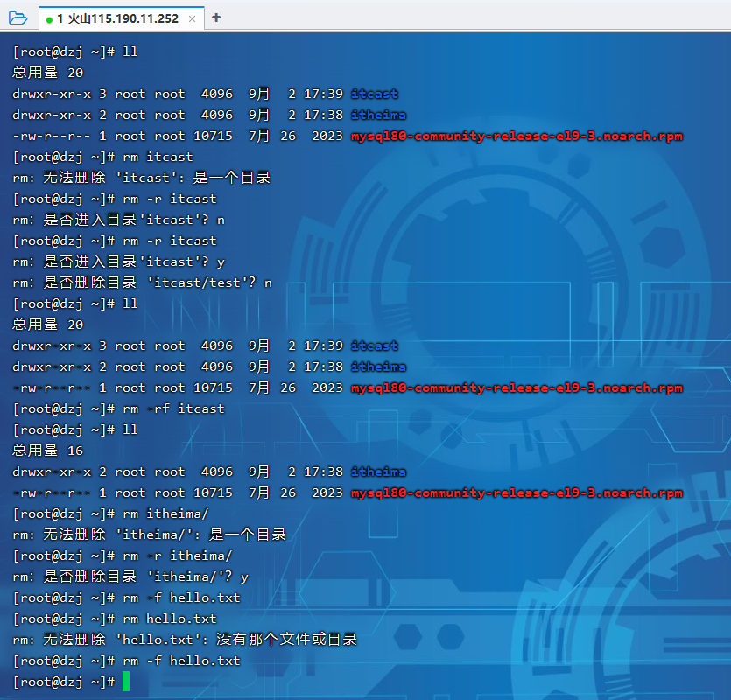Click the 是否删除目录 'itcast/test' prompt line
The image size is (731, 700).
142,283
